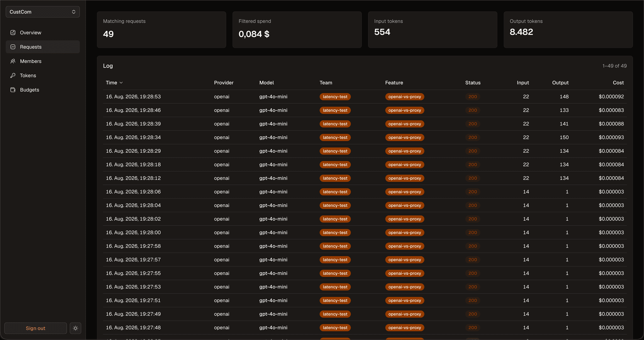Viewport: 644px width, 340px height.
Task: Click the Budgets wallet icon
Action: click(13, 90)
